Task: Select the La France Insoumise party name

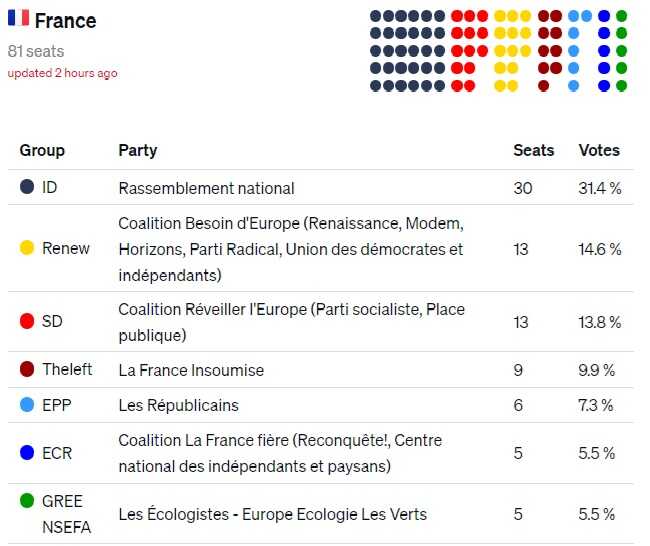Action: [191, 370]
